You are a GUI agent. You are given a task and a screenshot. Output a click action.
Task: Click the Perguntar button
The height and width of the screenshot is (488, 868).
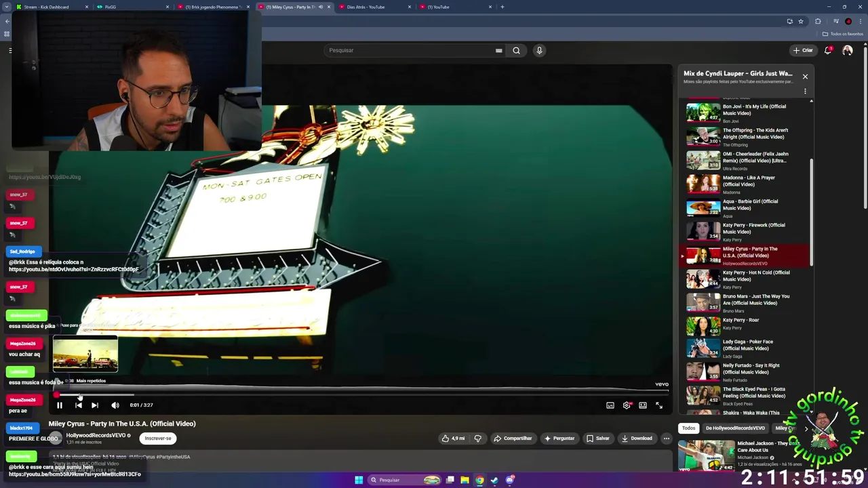click(x=559, y=439)
